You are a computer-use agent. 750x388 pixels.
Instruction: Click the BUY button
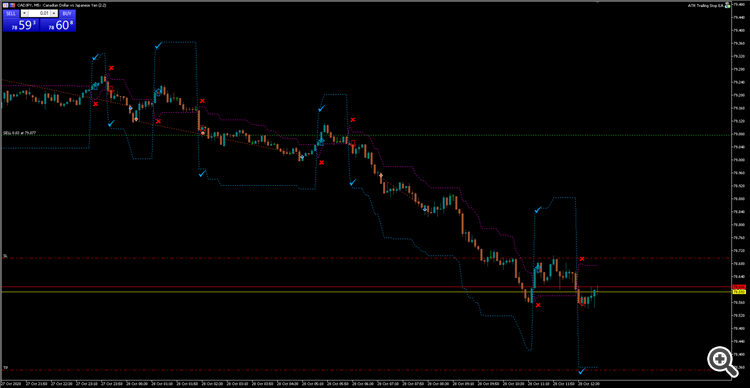click(x=67, y=13)
